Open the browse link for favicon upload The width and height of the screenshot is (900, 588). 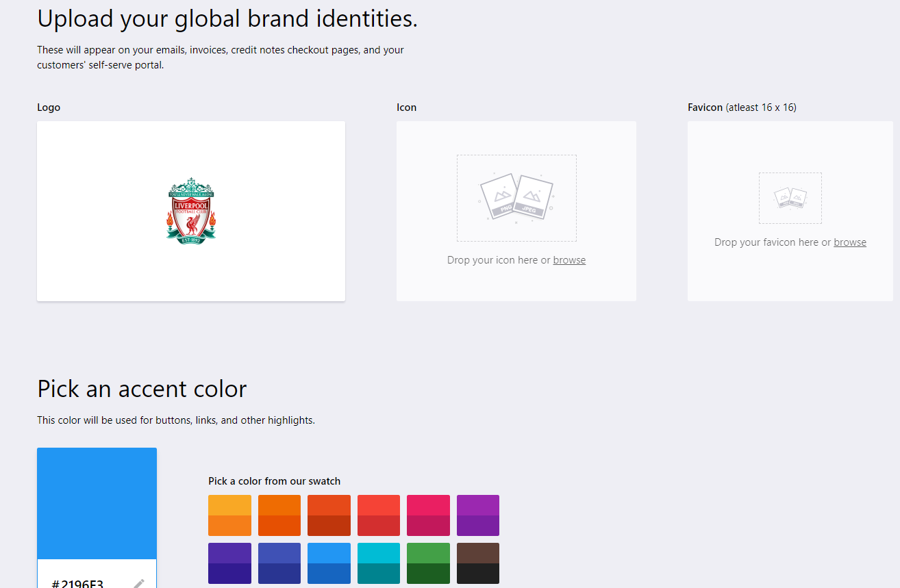click(x=849, y=242)
